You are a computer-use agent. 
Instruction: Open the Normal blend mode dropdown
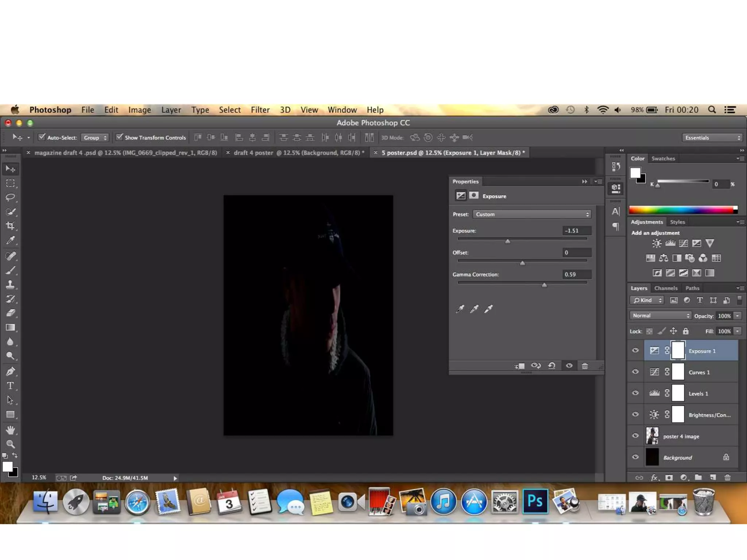coord(660,316)
